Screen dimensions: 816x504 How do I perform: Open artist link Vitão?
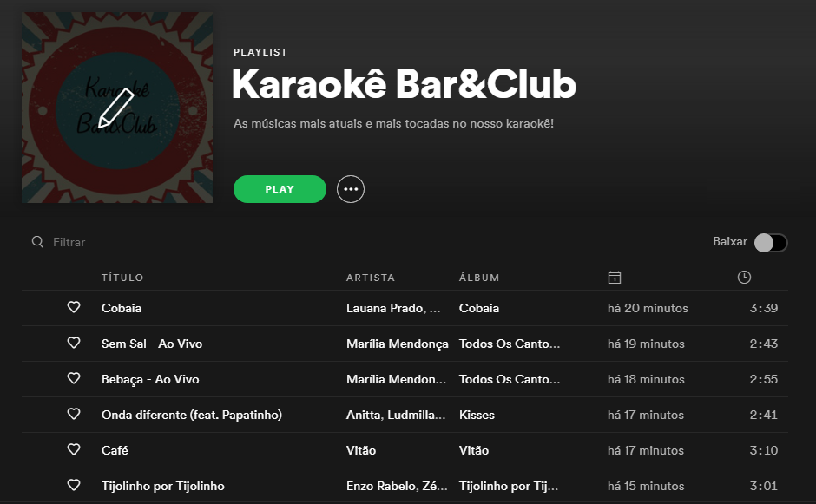pyautogui.click(x=361, y=450)
